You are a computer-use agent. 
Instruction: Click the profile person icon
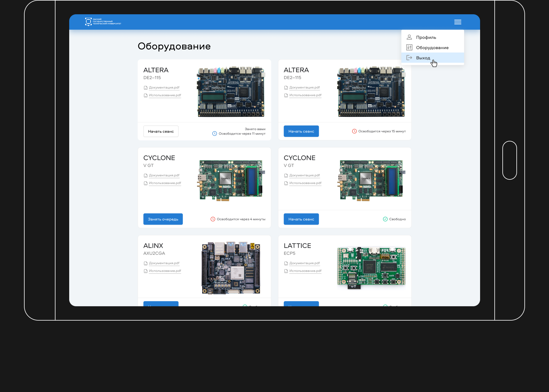click(x=409, y=37)
